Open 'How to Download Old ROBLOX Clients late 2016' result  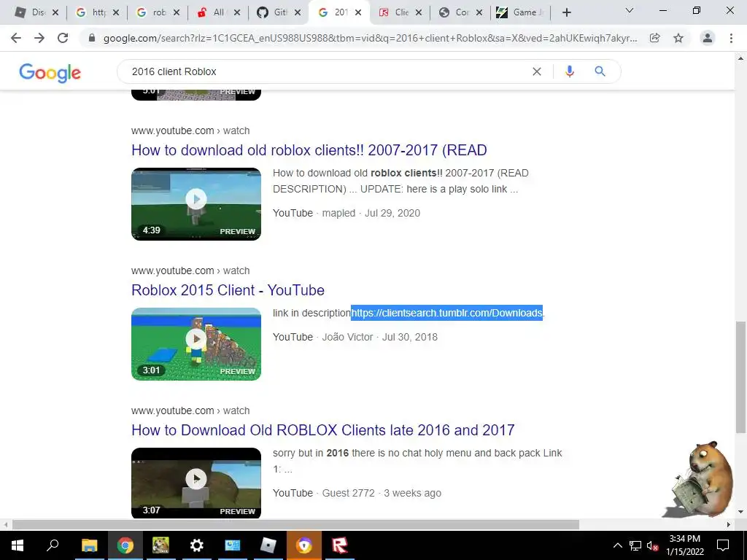click(323, 430)
